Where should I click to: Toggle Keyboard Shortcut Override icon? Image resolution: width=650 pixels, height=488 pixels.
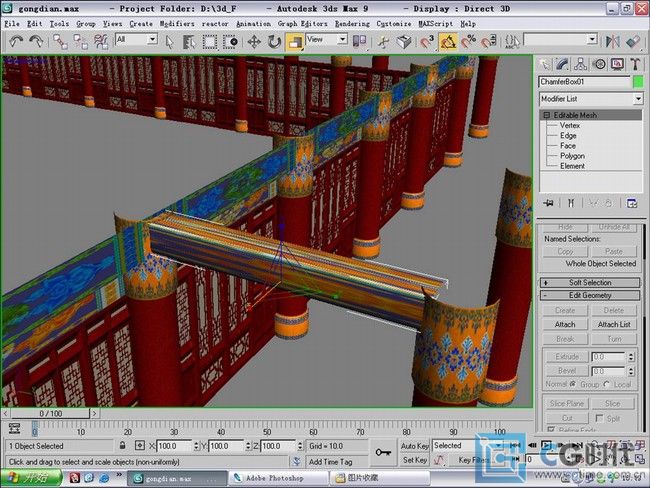(x=404, y=41)
